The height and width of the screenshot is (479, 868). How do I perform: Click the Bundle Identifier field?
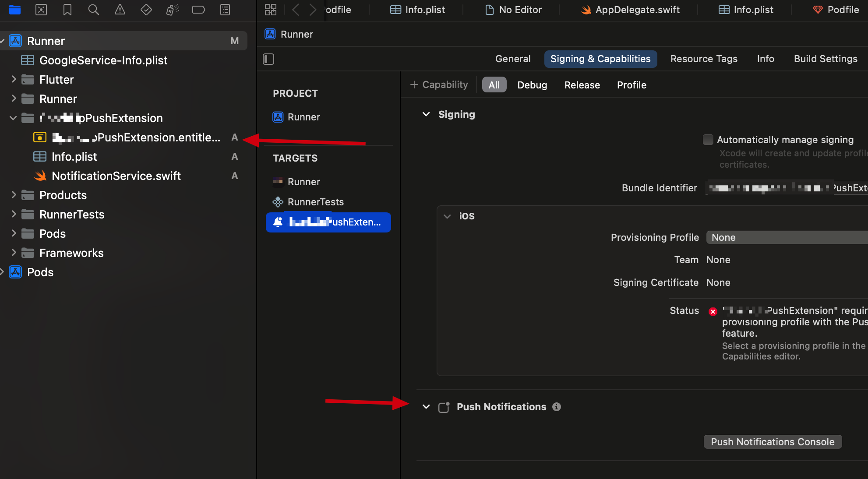click(x=787, y=188)
